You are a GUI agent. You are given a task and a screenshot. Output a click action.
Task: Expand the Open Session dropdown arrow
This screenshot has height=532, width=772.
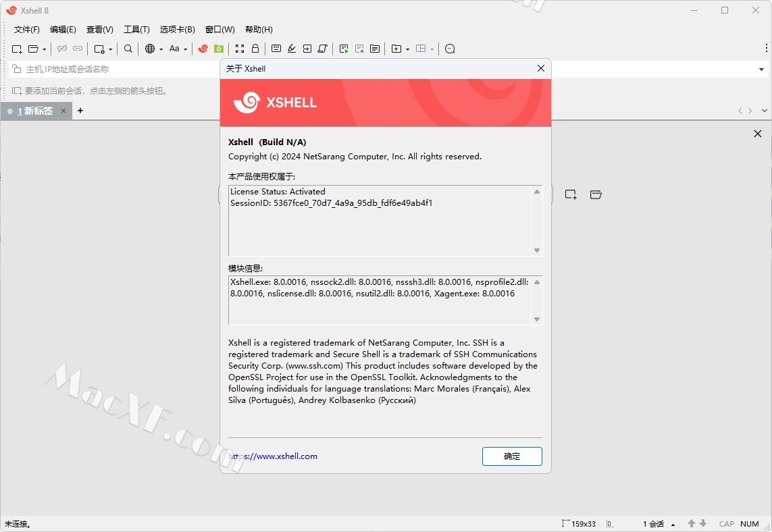point(45,49)
